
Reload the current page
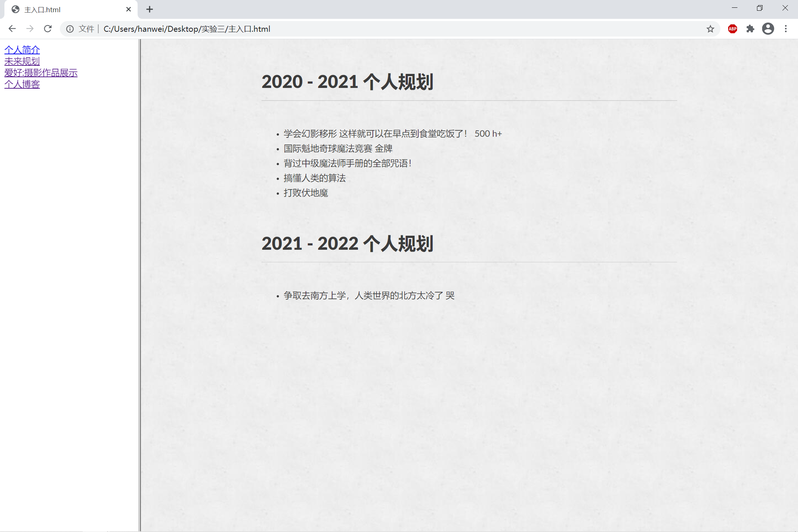tap(48, 29)
